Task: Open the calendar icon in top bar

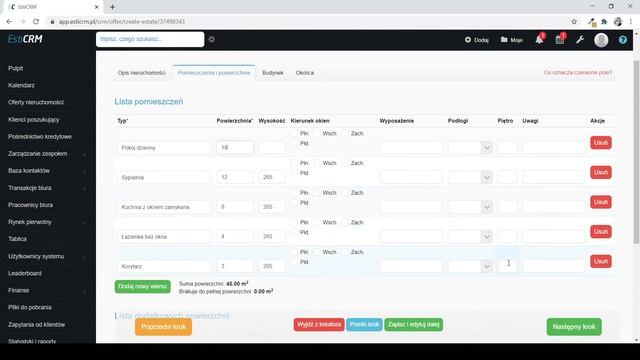Action: point(560,40)
